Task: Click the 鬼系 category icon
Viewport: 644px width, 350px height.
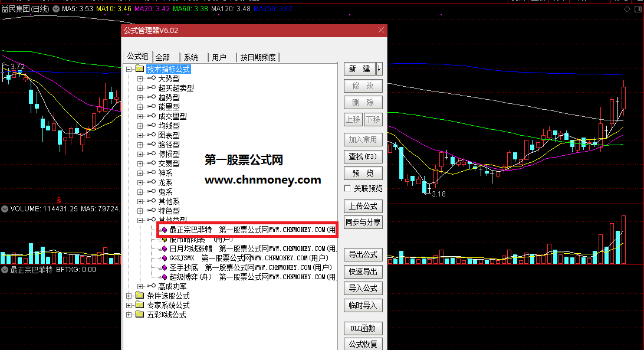Action: point(151,192)
